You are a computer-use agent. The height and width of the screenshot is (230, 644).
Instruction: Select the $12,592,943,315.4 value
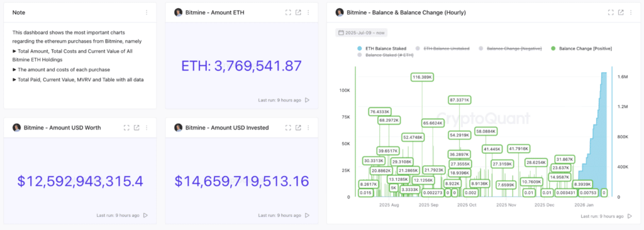point(80,181)
